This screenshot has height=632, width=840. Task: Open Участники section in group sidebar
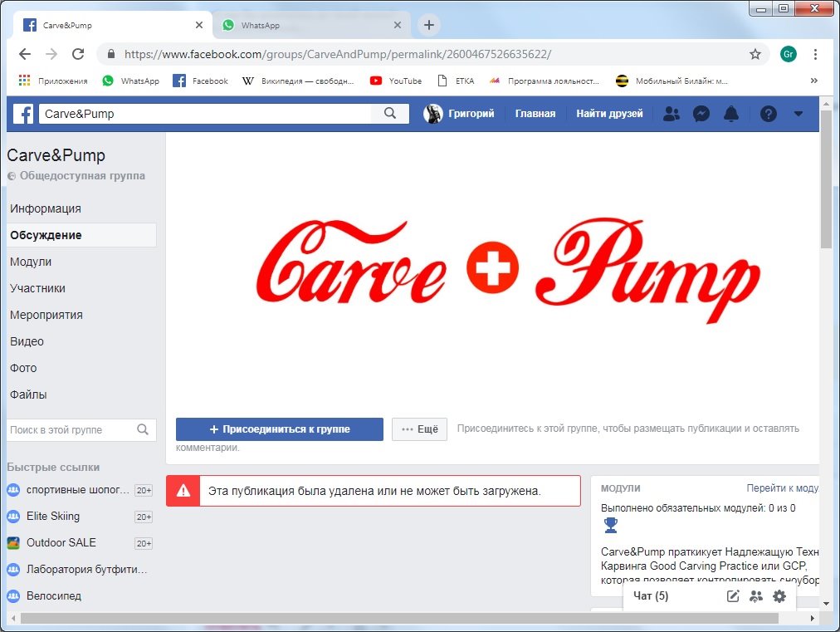pos(37,288)
